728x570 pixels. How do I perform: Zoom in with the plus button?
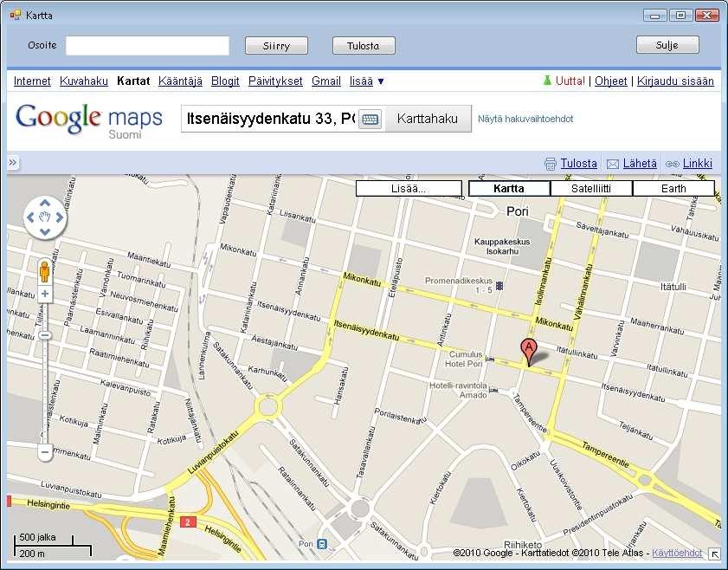(x=44, y=294)
